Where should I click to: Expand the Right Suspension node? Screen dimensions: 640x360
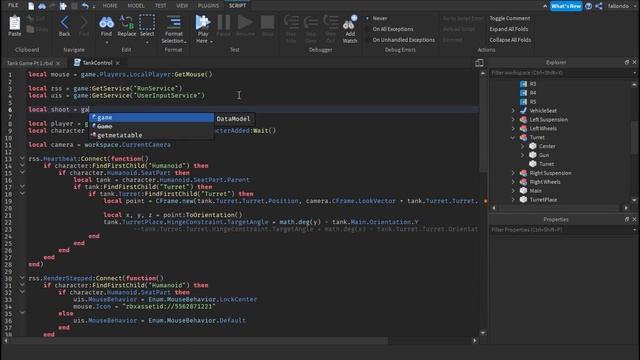coord(513,173)
